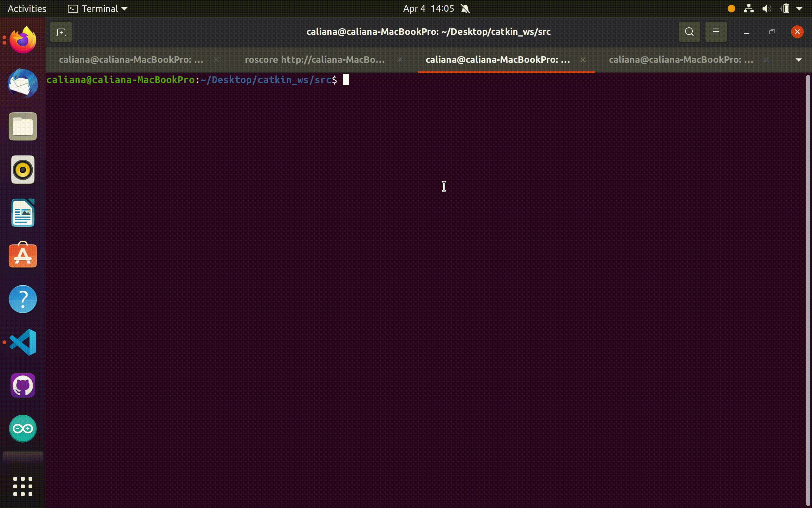Viewport: 812px width, 508px height.
Task: Expand the system menu arrow
Action: [x=800, y=9]
